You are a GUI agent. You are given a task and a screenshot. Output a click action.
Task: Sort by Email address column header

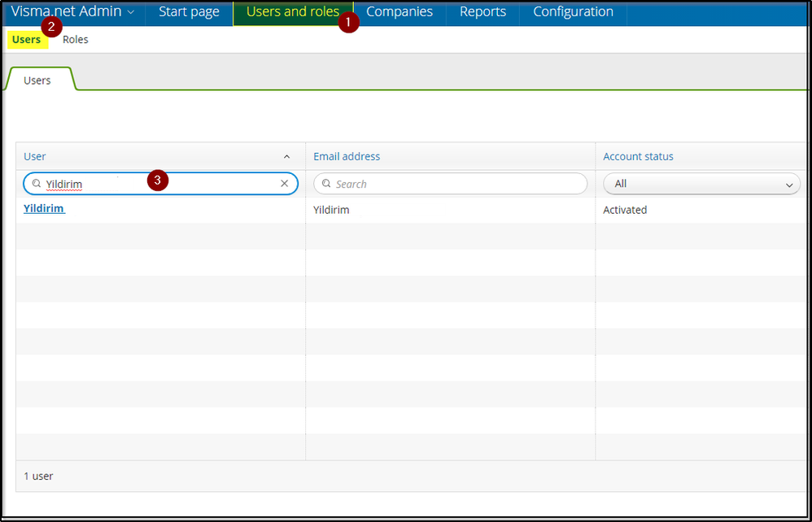coord(347,156)
